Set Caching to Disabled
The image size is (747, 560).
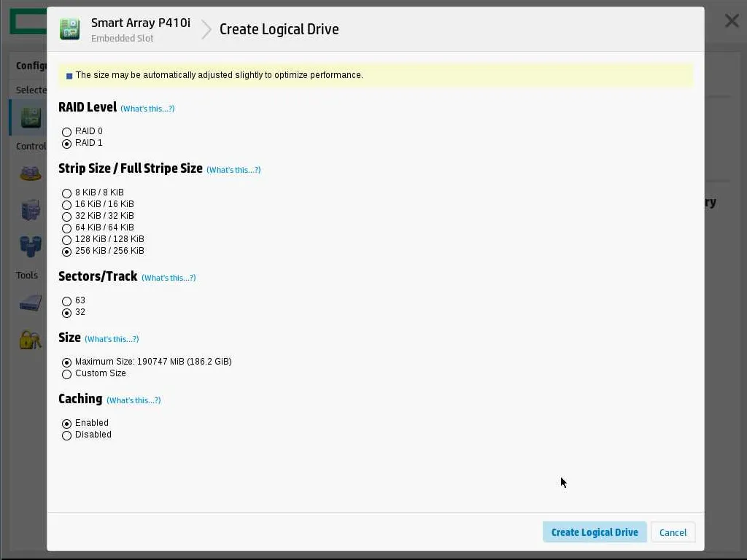click(66, 435)
